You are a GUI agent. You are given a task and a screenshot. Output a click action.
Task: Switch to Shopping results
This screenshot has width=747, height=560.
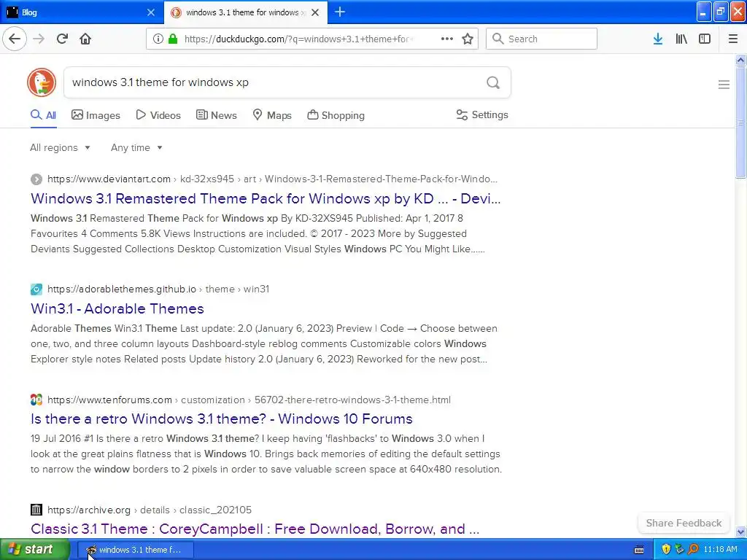[336, 115]
